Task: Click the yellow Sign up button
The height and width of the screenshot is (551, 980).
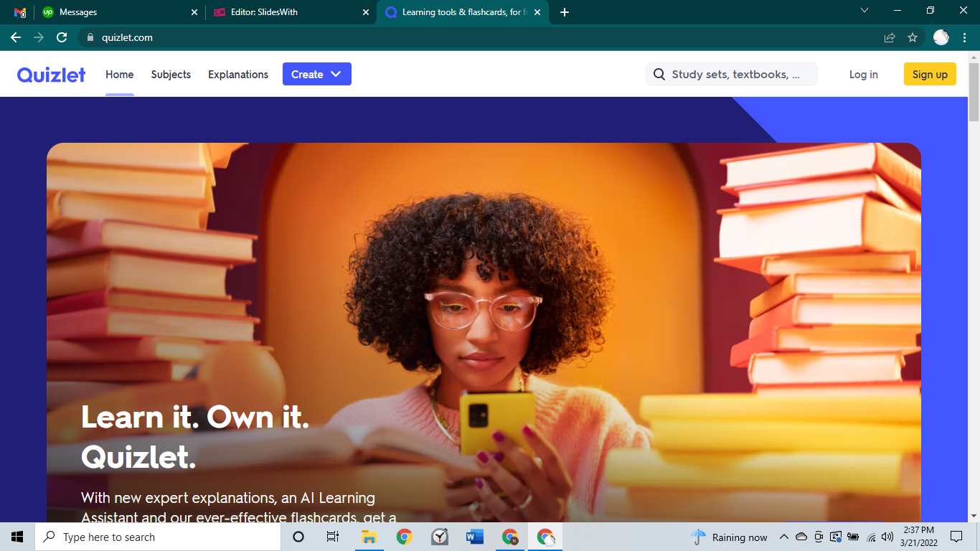Action: pyautogui.click(x=930, y=74)
